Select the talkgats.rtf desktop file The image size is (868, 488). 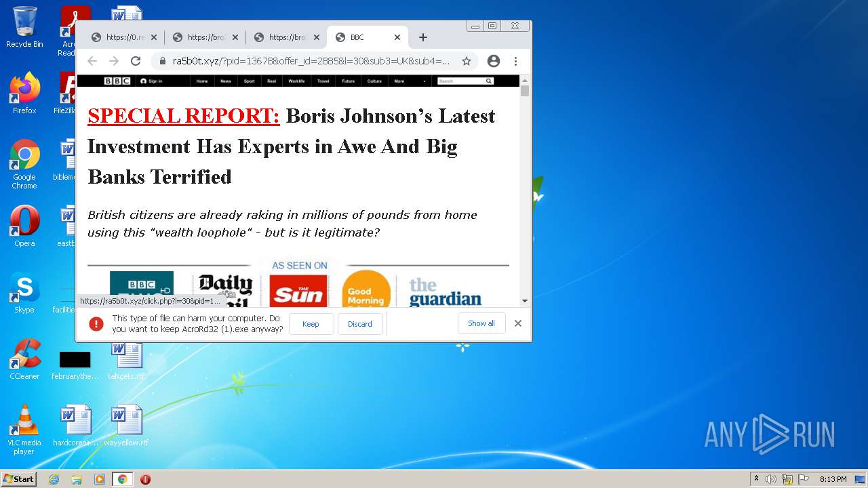127,359
